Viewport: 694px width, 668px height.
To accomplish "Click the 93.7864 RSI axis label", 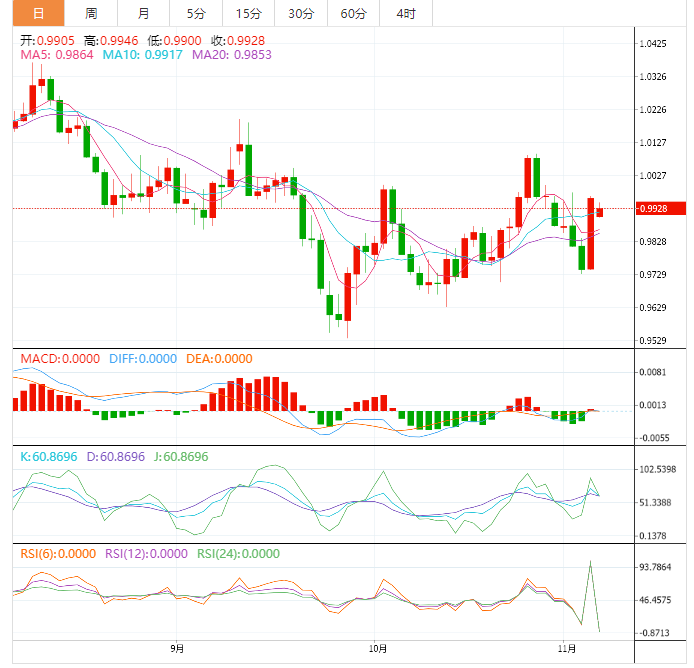I will coord(655,568).
